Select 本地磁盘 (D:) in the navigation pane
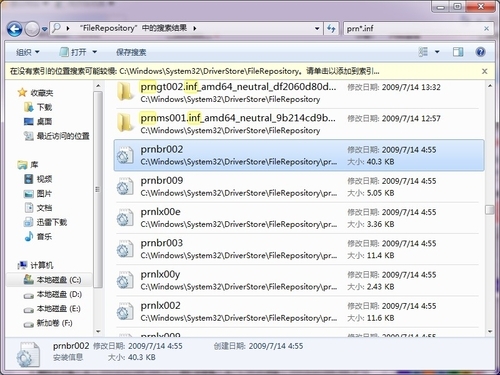The image size is (500, 375). click(53, 295)
